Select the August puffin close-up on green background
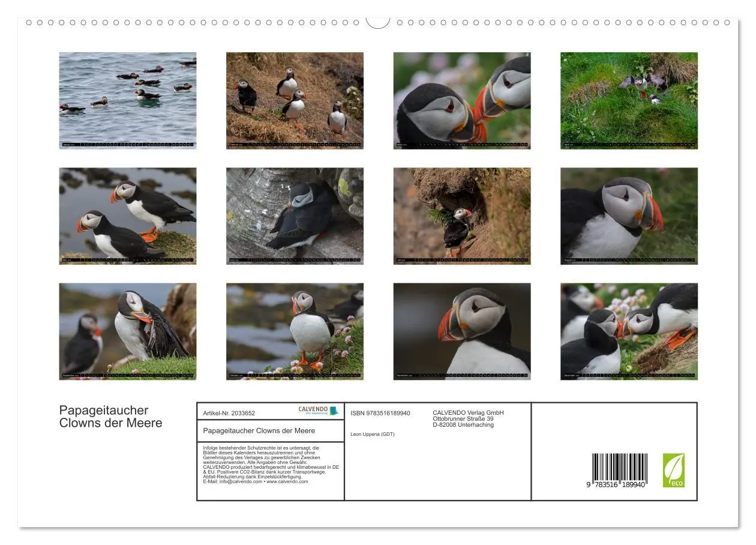The height and width of the screenshot is (545, 756). point(629,215)
